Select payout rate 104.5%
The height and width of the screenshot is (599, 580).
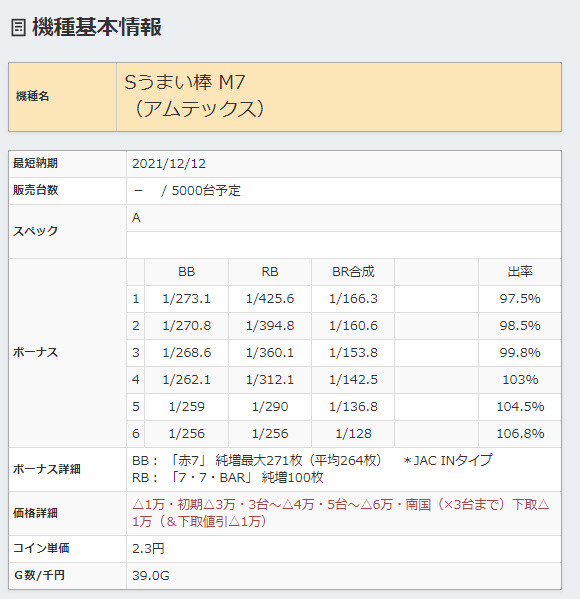[x=520, y=407]
